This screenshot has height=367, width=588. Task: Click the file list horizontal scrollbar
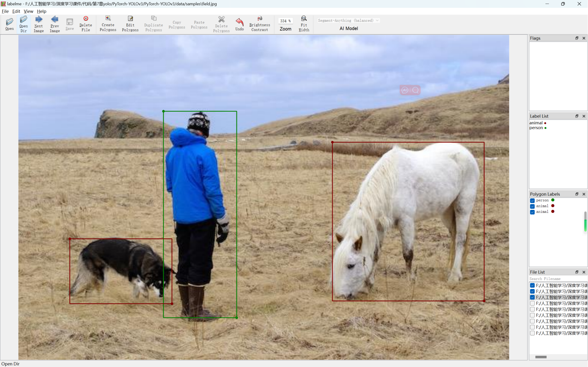[x=541, y=357]
